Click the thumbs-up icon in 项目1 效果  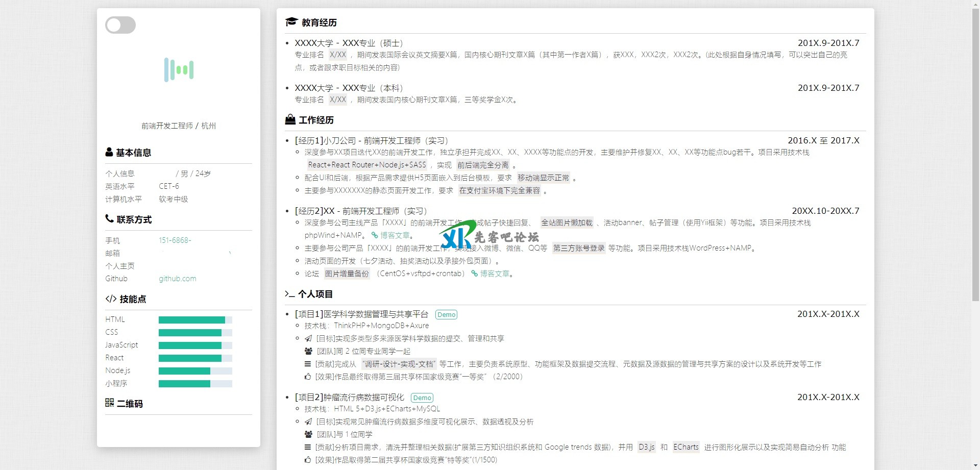click(x=308, y=377)
